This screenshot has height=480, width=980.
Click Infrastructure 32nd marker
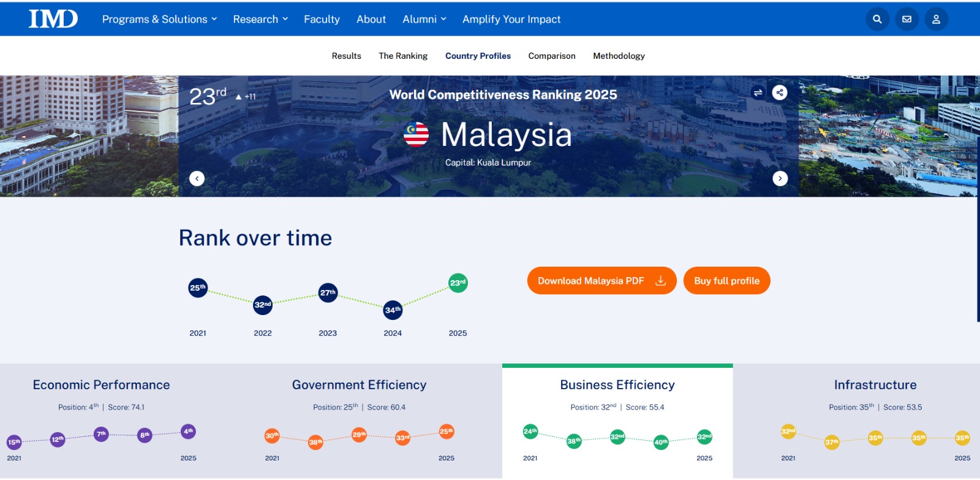click(788, 432)
